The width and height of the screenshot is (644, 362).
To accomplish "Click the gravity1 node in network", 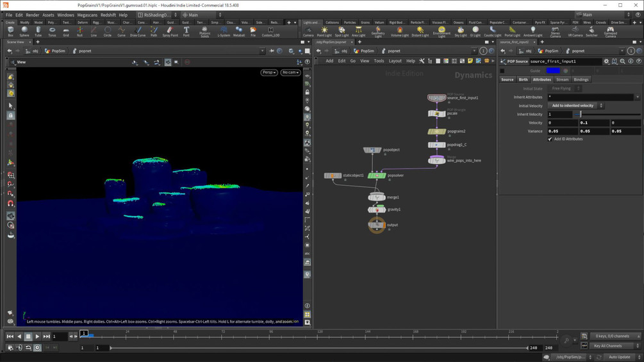I will tap(377, 210).
